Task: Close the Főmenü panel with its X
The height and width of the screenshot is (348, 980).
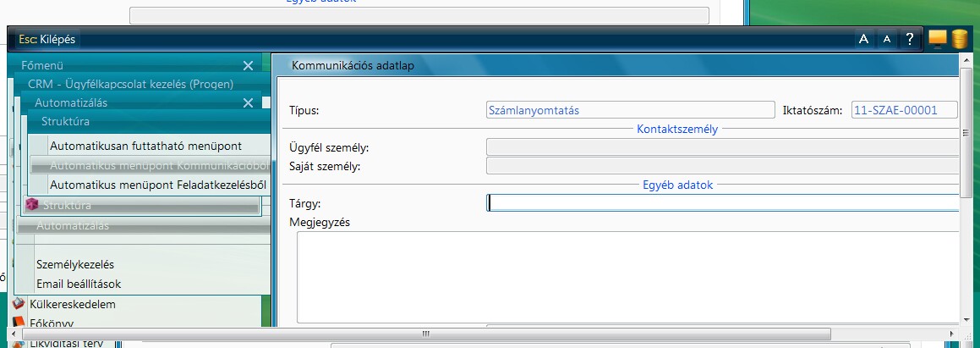Action: click(248, 66)
